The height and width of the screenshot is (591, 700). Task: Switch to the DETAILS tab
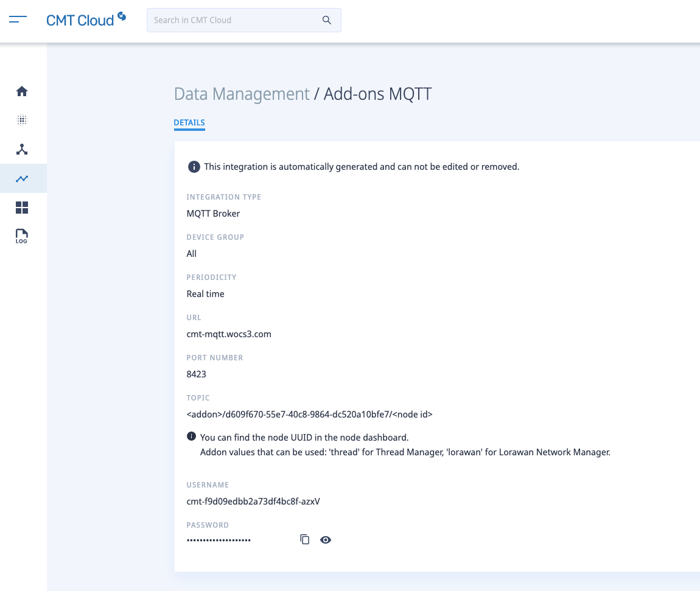189,122
